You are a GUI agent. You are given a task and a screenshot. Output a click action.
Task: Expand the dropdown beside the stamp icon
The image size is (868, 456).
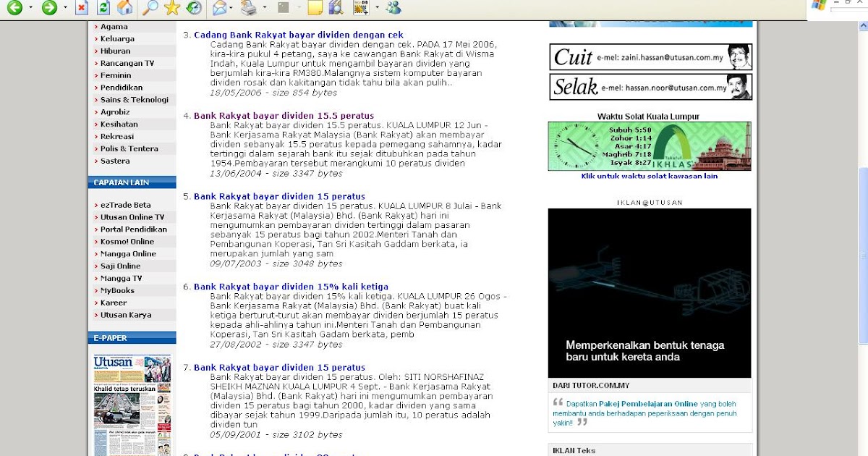click(377, 8)
